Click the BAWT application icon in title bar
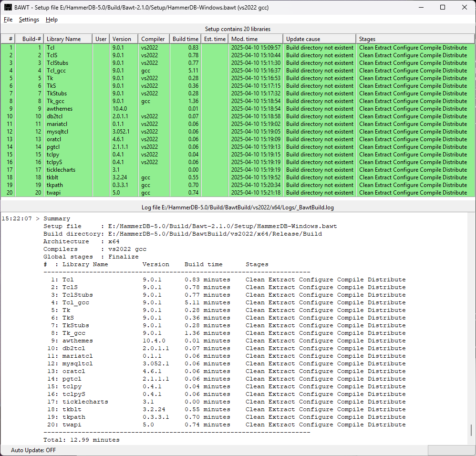Screen dimensions: 476x456 pos(8,7)
